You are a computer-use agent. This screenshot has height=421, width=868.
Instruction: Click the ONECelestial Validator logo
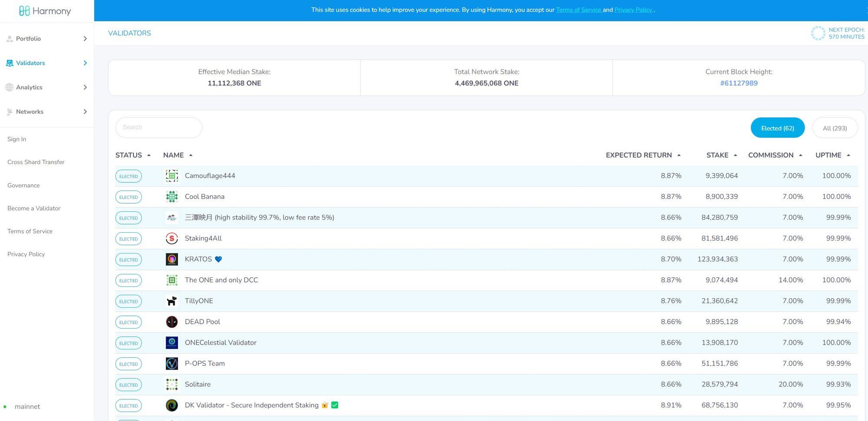(x=172, y=342)
